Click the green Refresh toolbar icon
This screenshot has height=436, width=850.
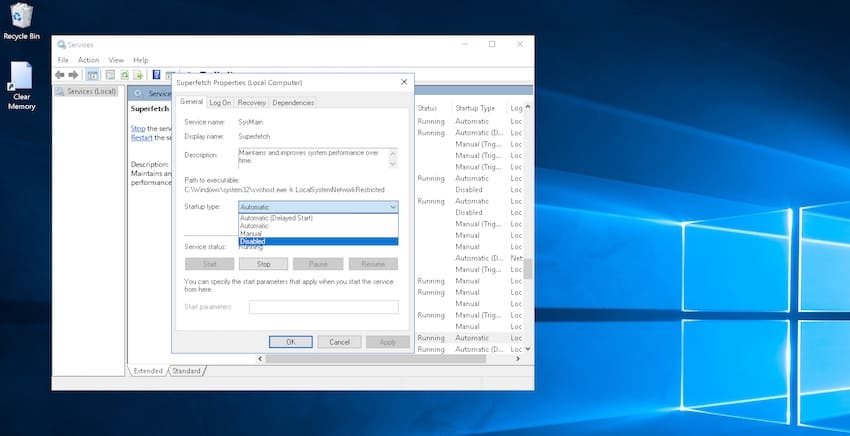tap(125, 75)
